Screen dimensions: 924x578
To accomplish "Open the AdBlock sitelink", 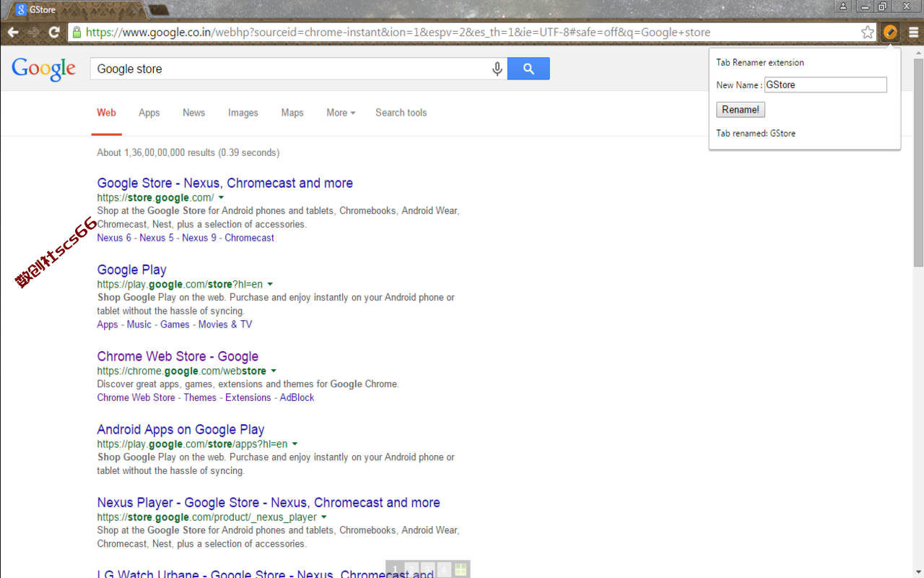I will pos(297,397).
